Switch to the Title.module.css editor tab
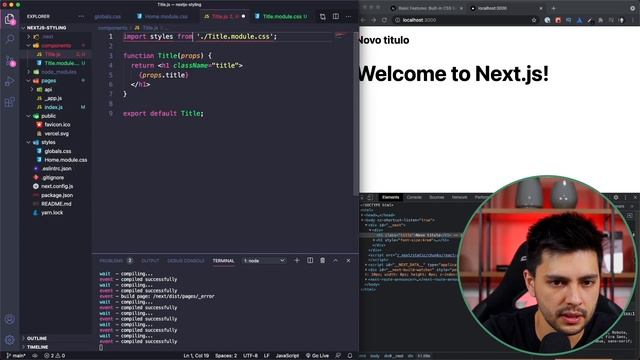 pos(282,16)
